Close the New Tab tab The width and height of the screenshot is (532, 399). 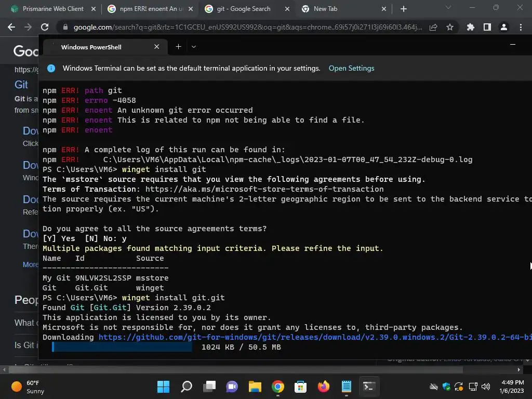(x=384, y=9)
